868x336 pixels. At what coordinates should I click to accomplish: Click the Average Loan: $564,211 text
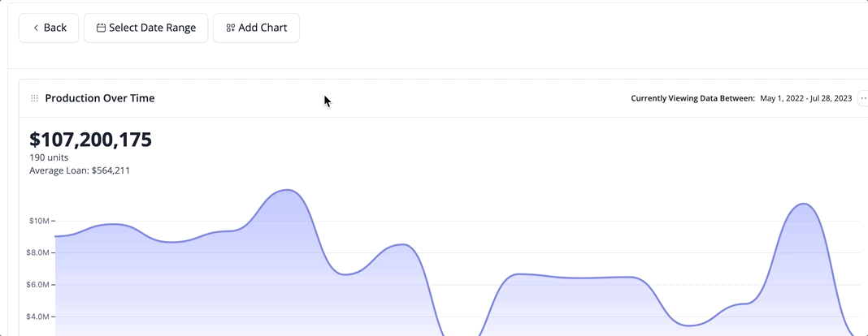coord(80,170)
